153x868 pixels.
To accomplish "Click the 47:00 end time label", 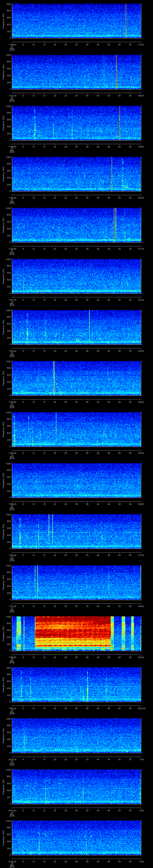I will 141,44.
